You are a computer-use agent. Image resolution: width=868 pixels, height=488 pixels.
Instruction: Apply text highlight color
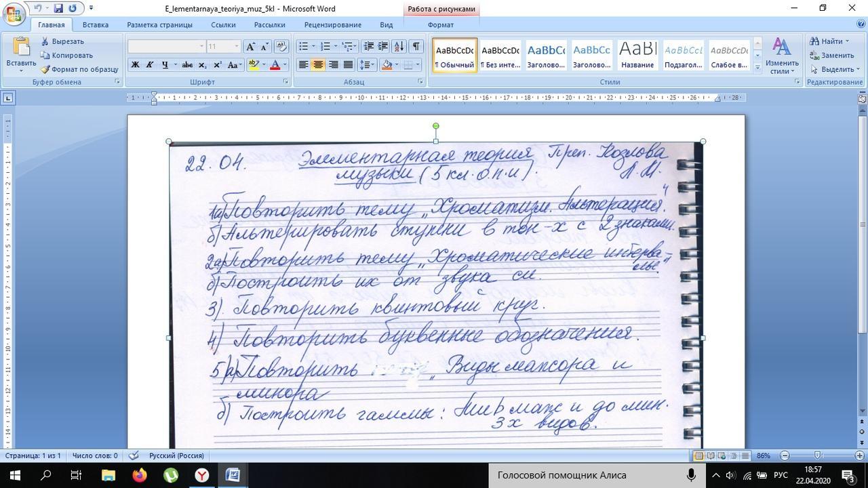pyautogui.click(x=253, y=64)
